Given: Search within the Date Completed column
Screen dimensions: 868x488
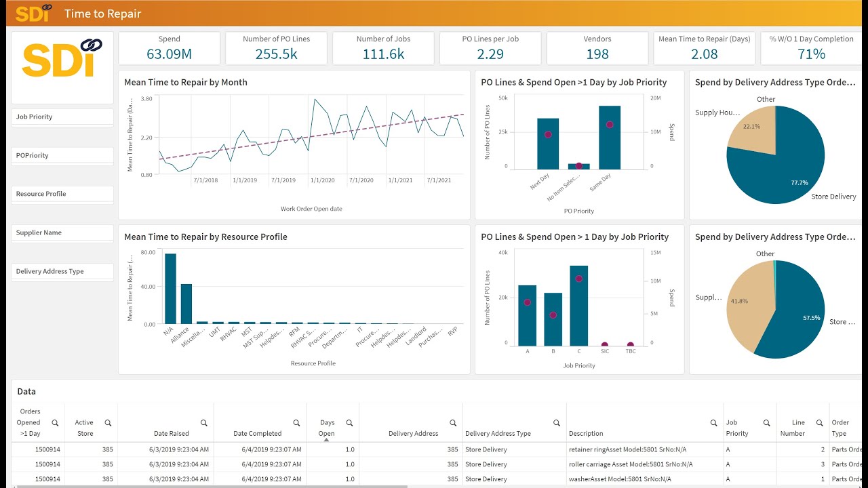Looking at the screenshot, I should click(296, 423).
